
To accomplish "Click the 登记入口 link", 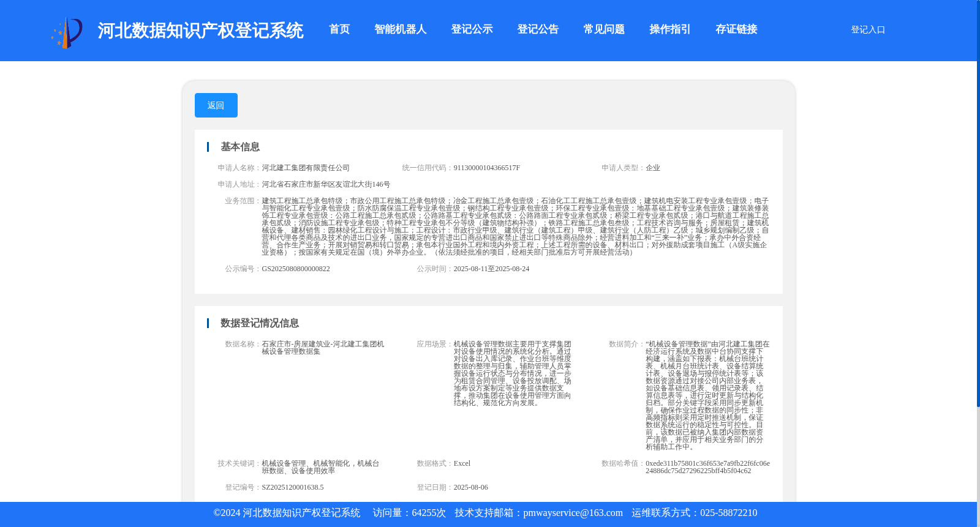I will click(868, 30).
